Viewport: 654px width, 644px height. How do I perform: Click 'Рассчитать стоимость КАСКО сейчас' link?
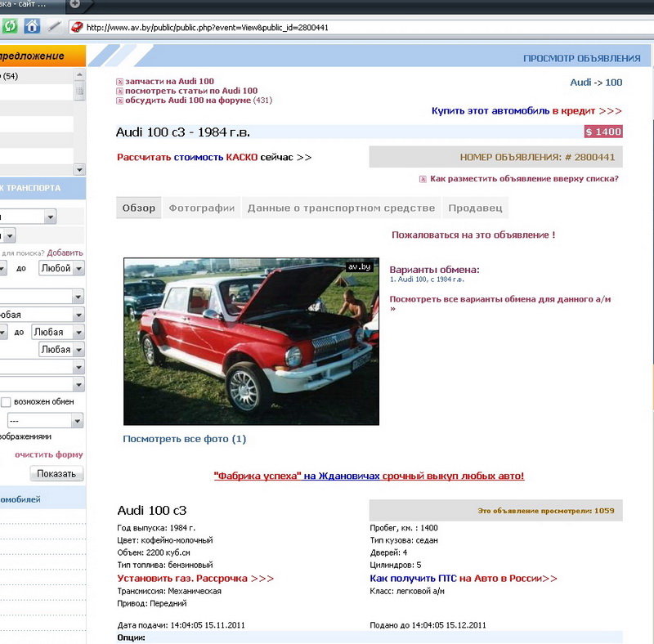[x=214, y=157]
